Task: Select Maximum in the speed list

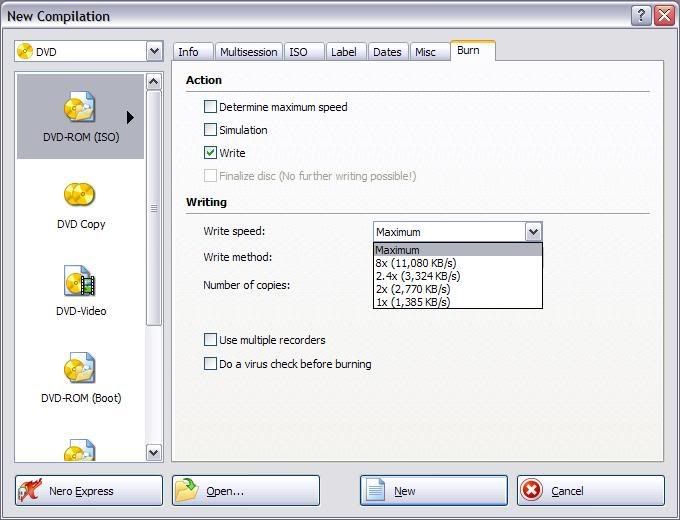Action: coord(458,250)
